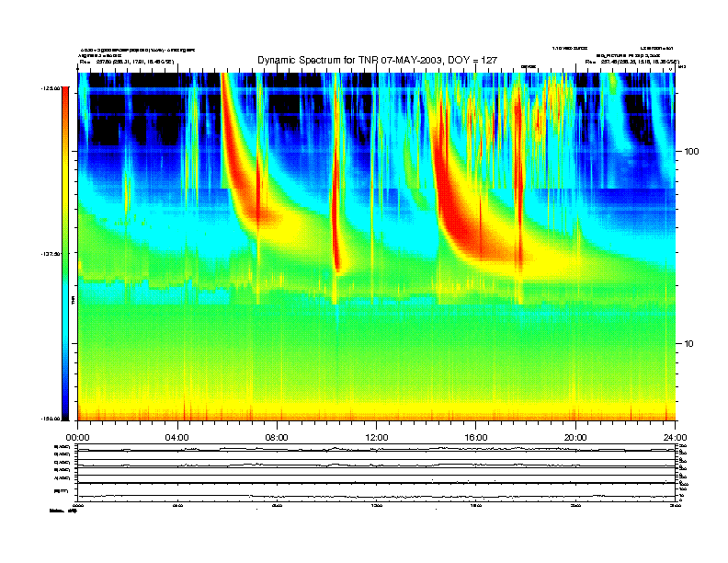Click the -125.00 color scale label
Viewport: 728px width, 563px height.
tap(51, 87)
